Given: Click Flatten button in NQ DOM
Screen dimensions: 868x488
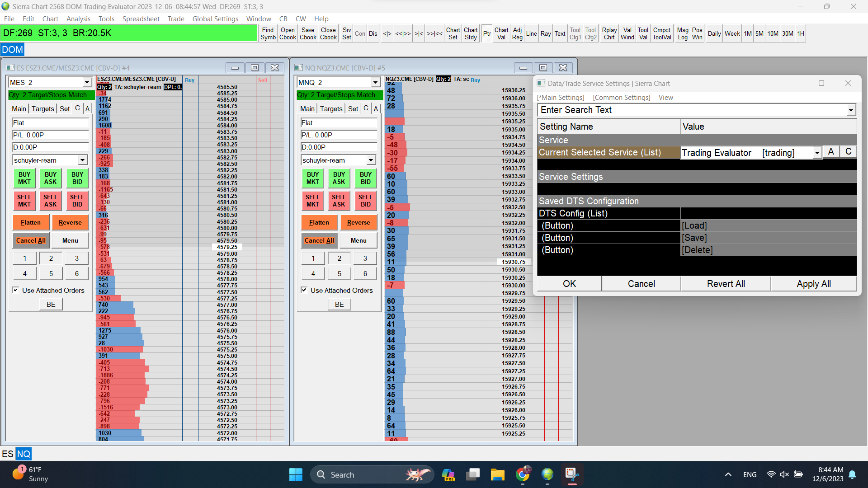Looking at the screenshot, I should (x=319, y=222).
